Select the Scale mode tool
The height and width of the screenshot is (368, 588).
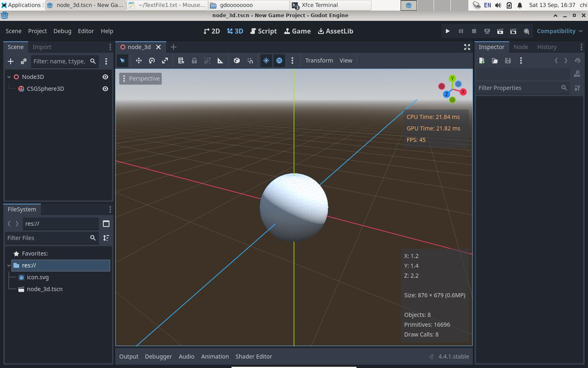[165, 61]
